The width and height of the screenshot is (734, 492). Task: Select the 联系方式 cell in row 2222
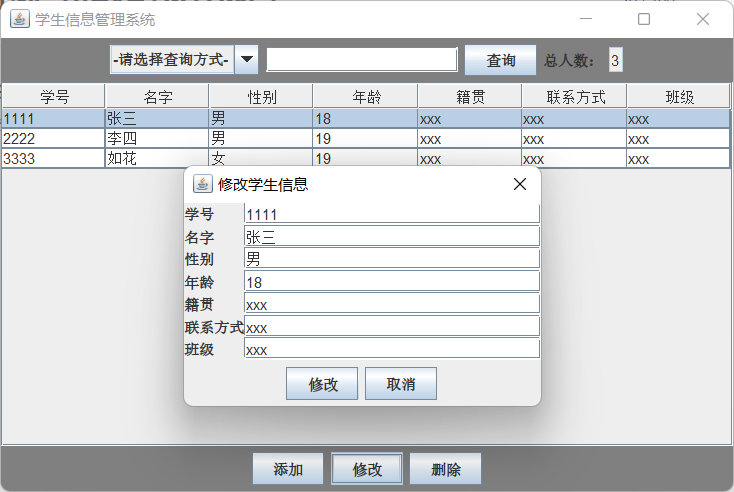(x=574, y=139)
